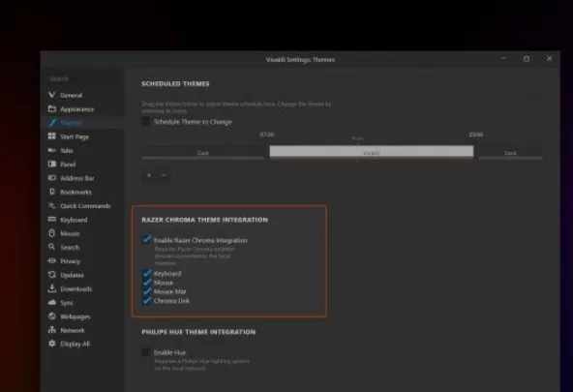Uncheck the Mouse Razer device checkbox
This screenshot has width=573, height=392.
(146, 283)
